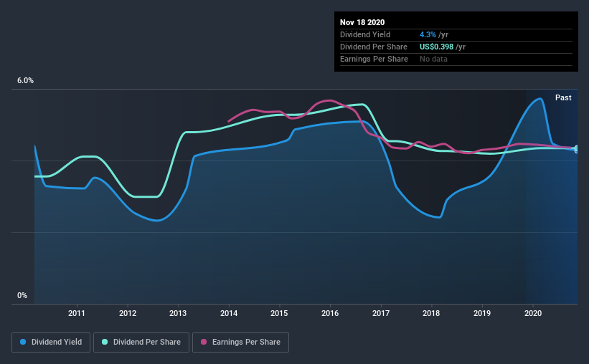Select the 2011 x-axis label

tap(77, 313)
